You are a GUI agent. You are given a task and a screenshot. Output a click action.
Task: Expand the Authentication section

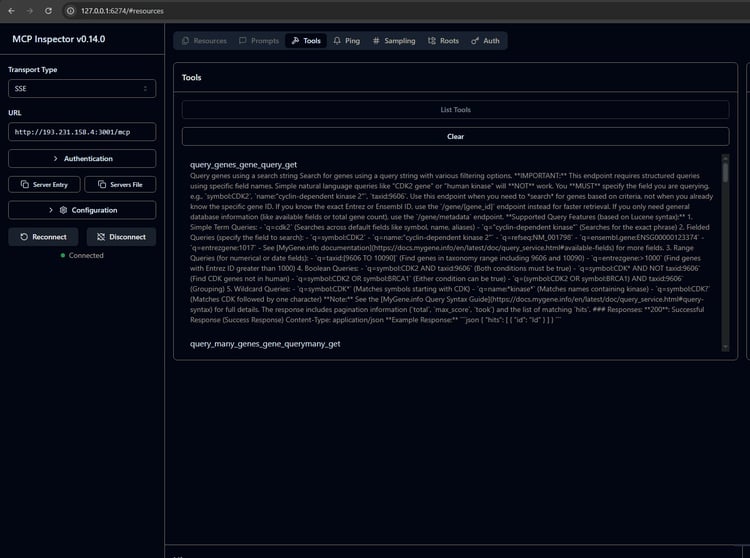(x=82, y=158)
